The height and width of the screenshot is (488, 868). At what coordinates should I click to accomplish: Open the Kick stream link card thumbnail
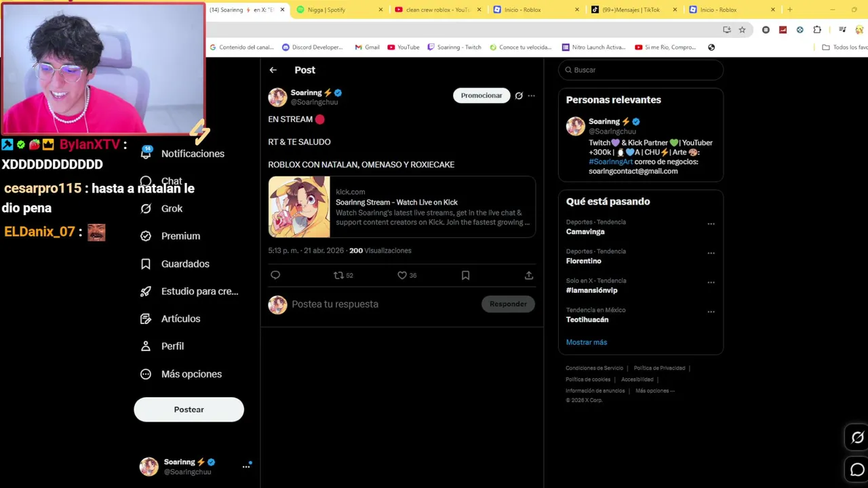click(299, 207)
